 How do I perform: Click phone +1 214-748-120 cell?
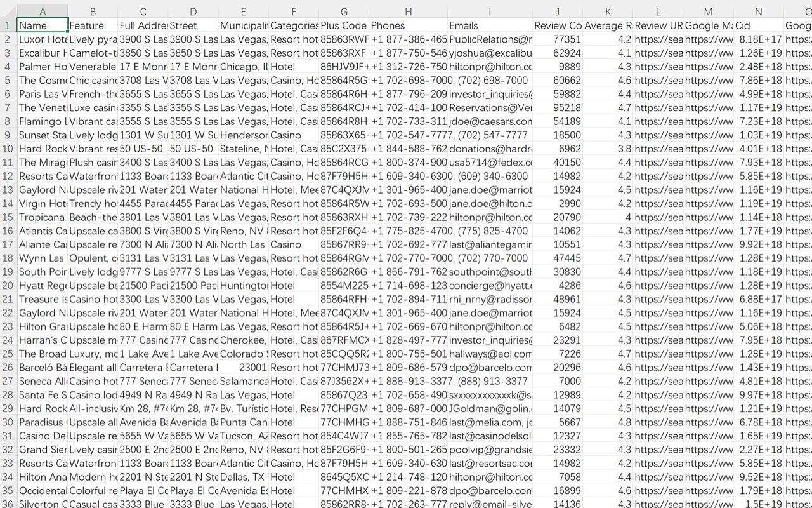click(409, 477)
